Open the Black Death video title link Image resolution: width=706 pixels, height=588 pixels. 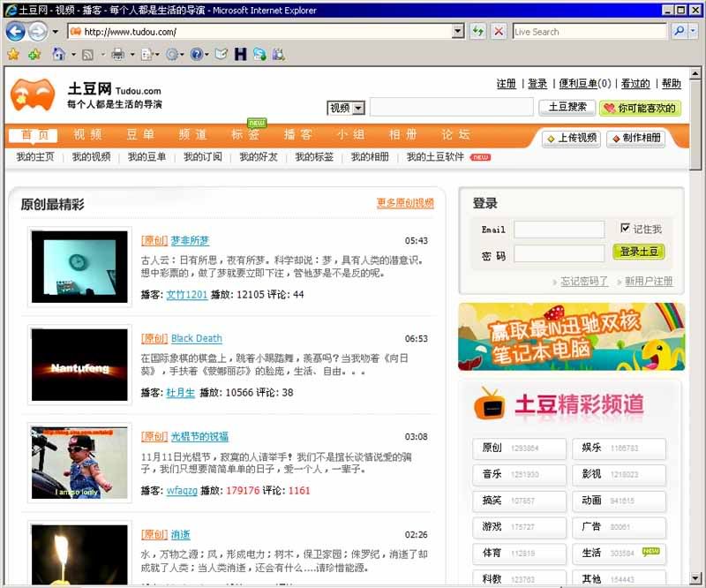196,338
